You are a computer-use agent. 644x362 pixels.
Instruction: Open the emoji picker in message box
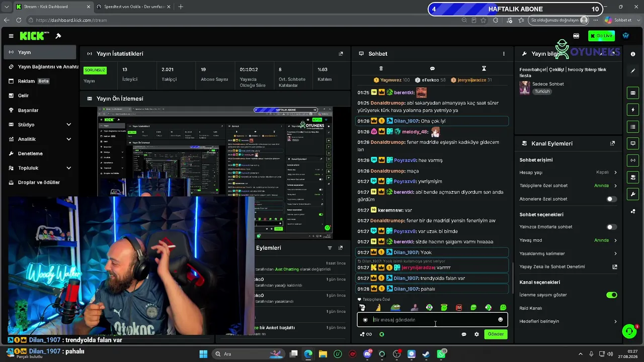[500, 320]
